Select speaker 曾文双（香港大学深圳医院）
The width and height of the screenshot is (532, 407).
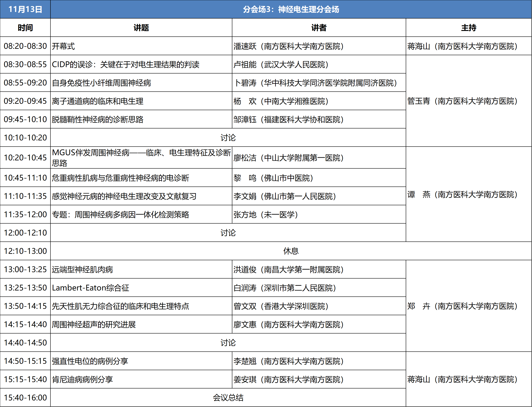tap(319, 306)
